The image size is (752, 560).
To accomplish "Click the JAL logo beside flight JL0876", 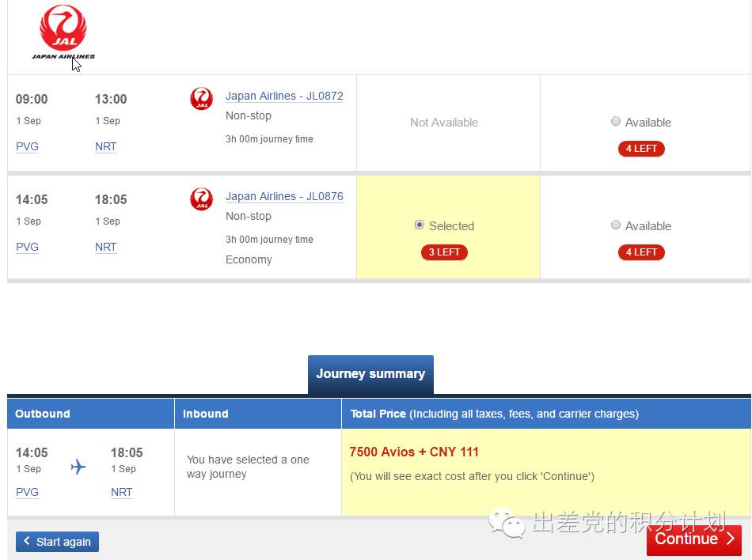I will (x=201, y=199).
